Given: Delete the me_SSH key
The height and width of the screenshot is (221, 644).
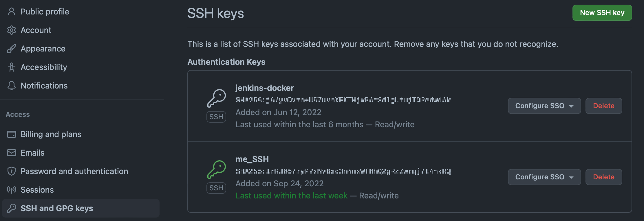Looking at the screenshot, I should point(603,177).
